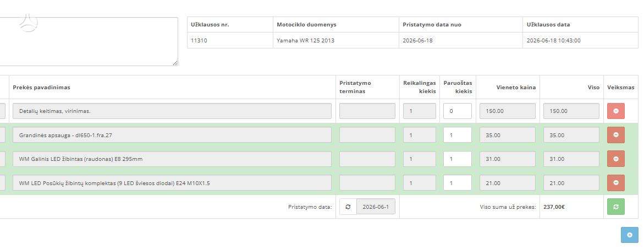Image resolution: width=644 pixels, height=249 pixels.
Task: Remove the WM LED Posūkių žibintų komplektas row
Action: pos(615,183)
